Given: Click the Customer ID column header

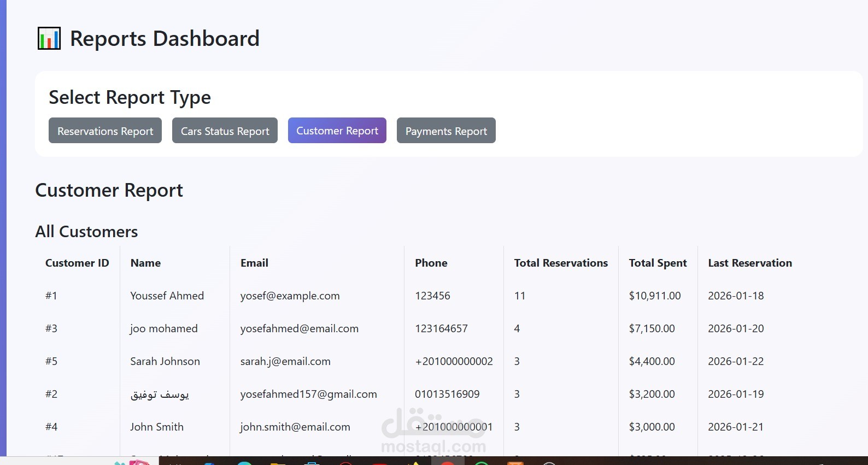Looking at the screenshot, I should [77, 263].
